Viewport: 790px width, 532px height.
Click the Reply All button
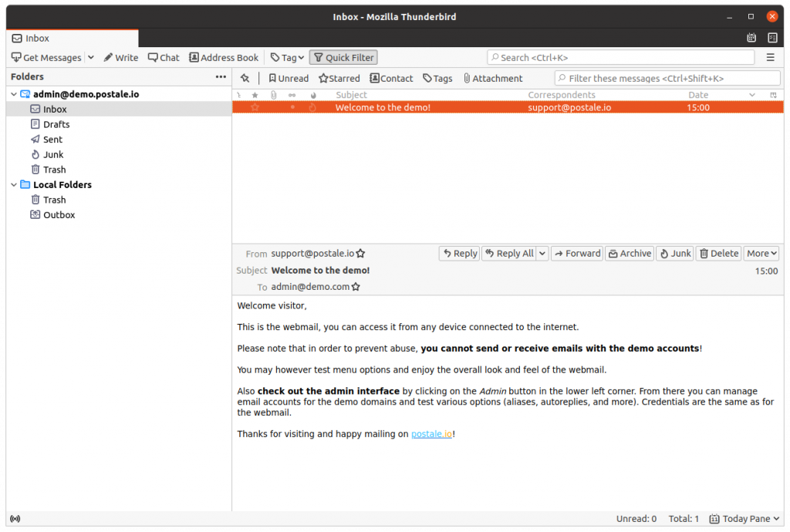[509, 253]
